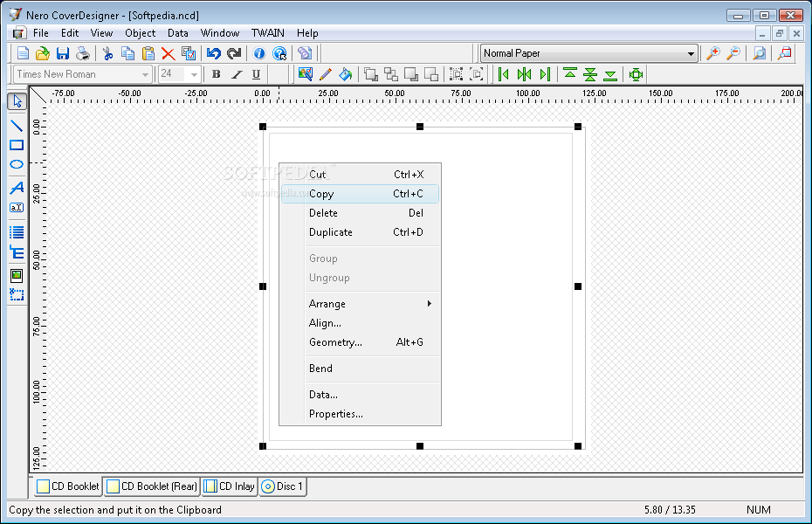The height and width of the screenshot is (524, 812).
Task: Click the red X Delete icon
Action: [168, 53]
